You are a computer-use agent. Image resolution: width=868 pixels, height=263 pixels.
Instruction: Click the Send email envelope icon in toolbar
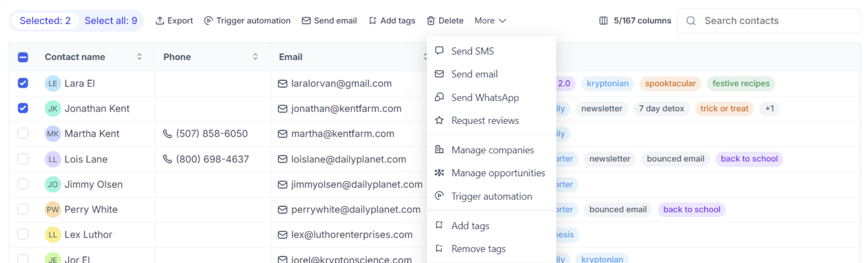coord(306,20)
